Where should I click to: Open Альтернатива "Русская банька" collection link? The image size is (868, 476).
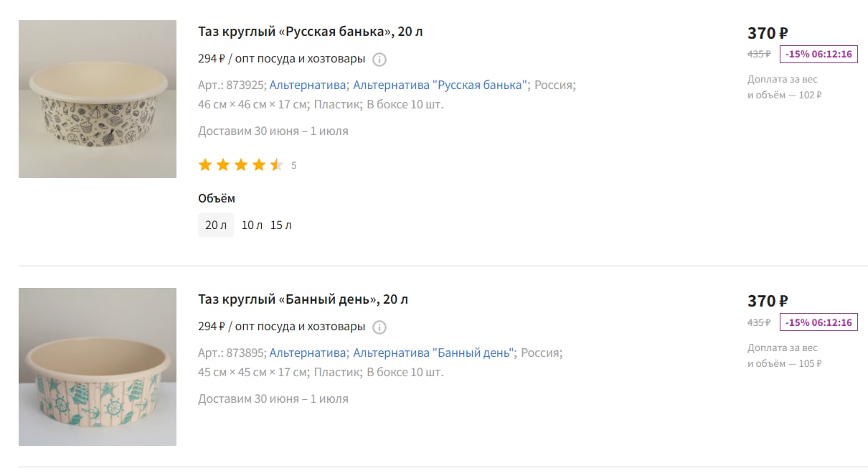[x=440, y=85]
